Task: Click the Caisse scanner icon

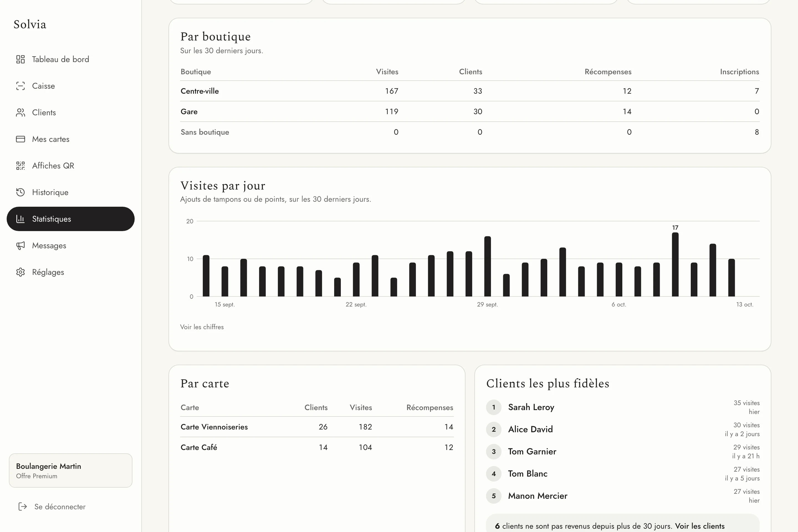Action: click(20, 86)
